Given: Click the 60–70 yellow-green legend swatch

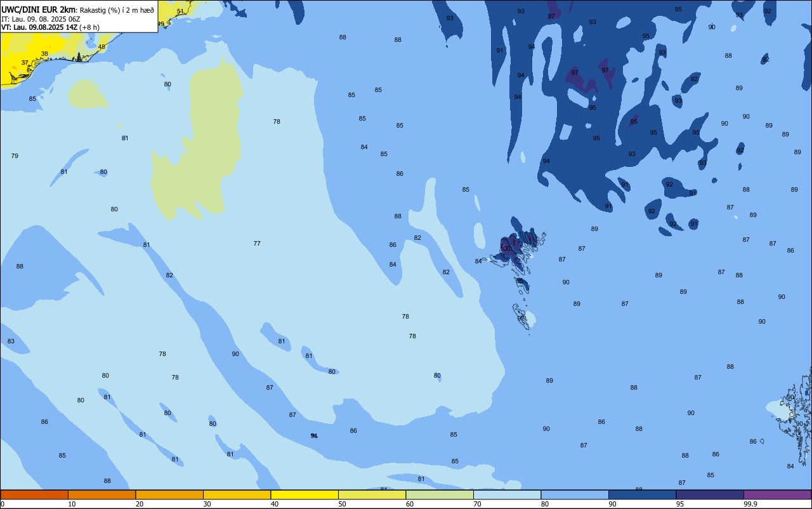Looking at the screenshot, I should tap(440, 494).
